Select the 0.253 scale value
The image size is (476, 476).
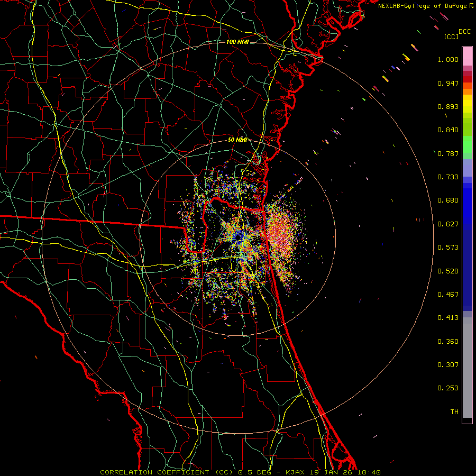point(448,388)
